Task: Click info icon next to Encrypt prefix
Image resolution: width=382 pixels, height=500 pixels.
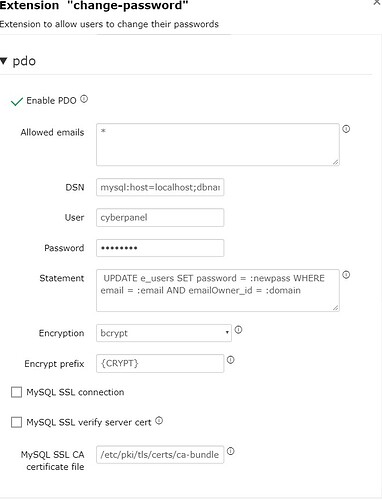Action: (x=231, y=360)
